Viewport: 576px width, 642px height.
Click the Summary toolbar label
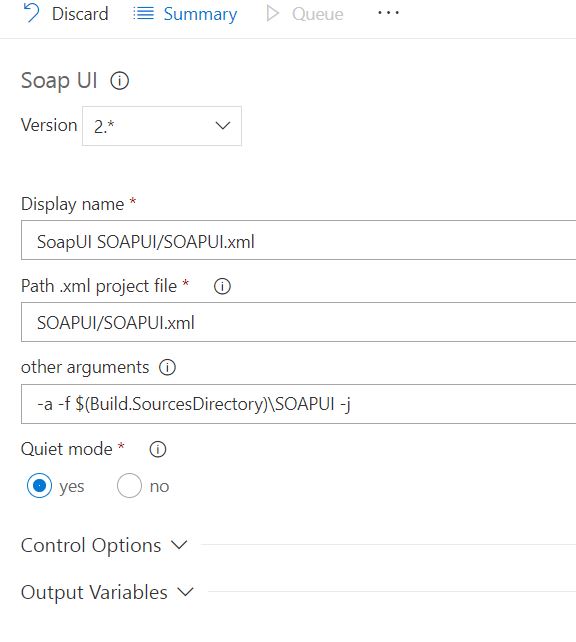[200, 14]
